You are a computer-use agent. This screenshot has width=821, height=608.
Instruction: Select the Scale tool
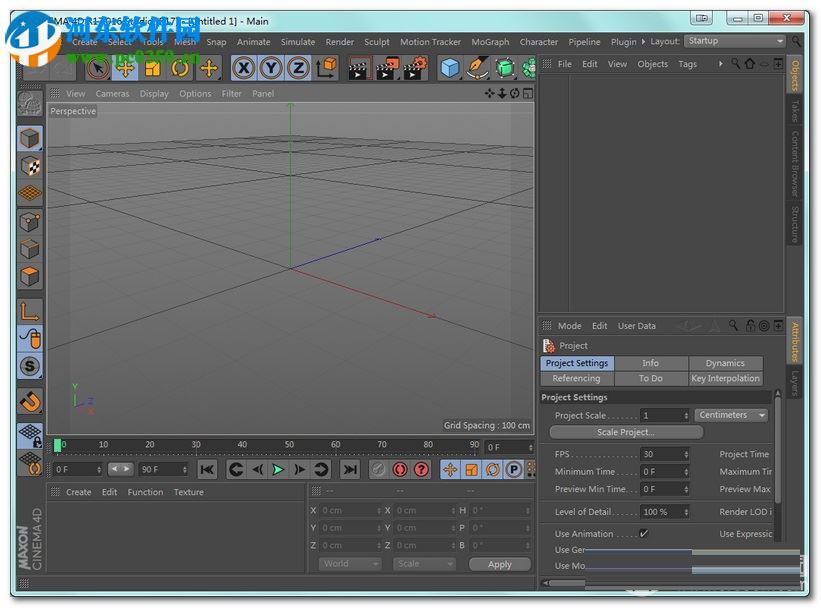tap(151, 68)
